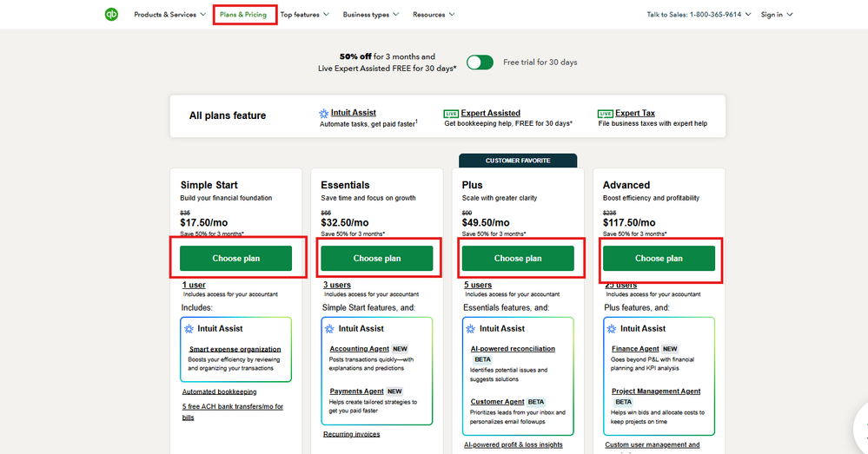868x454 pixels.
Task: Click the LIVE badge icon beside Expert Assisted
Action: click(x=451, y=114)
